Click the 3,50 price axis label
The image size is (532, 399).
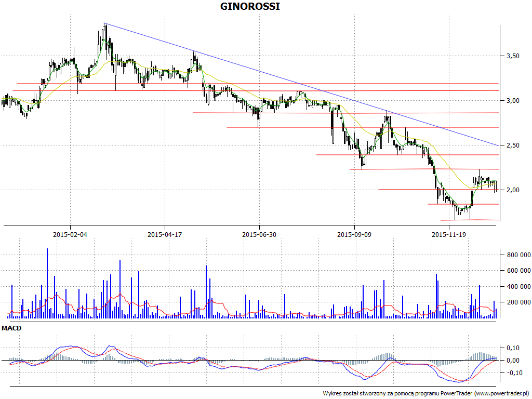click(x=513, y=56)
